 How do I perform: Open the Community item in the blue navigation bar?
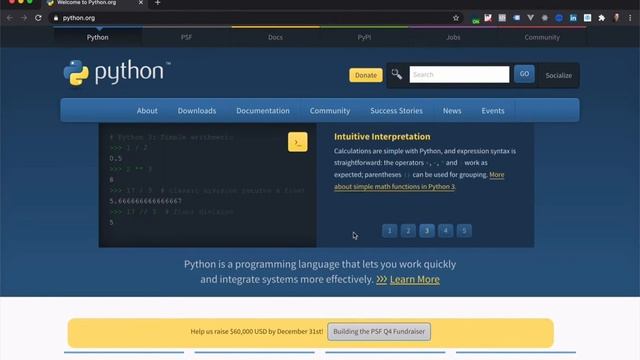(x=330, y=111)
